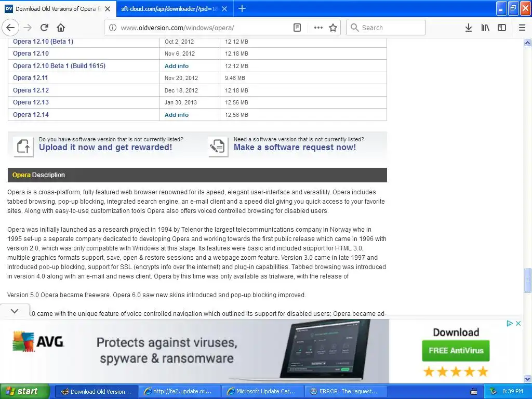Bookmark this page with star icon

[333, 28]
